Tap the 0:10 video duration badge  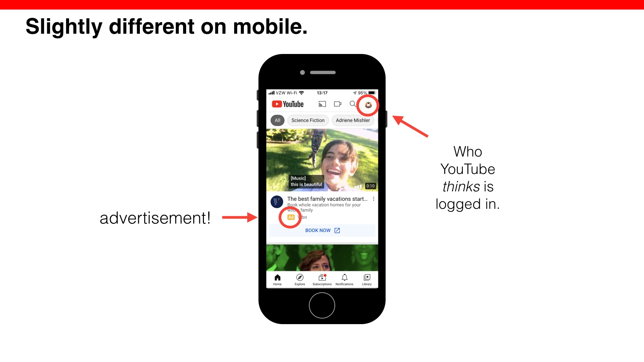pyautogui.click(x=371, y=186)
